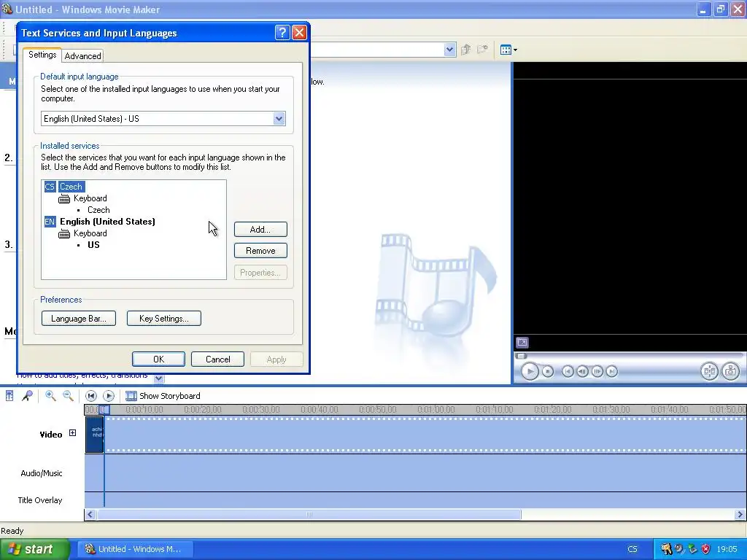The image size is (747, 560).
Task: Step to the previous frame
Action: tap(582, 371)
